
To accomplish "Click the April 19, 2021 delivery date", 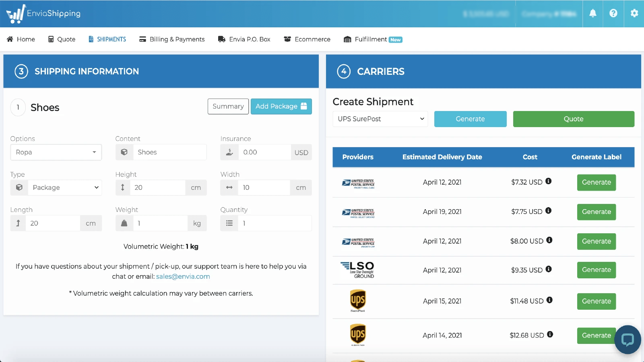I will (442, 212).
